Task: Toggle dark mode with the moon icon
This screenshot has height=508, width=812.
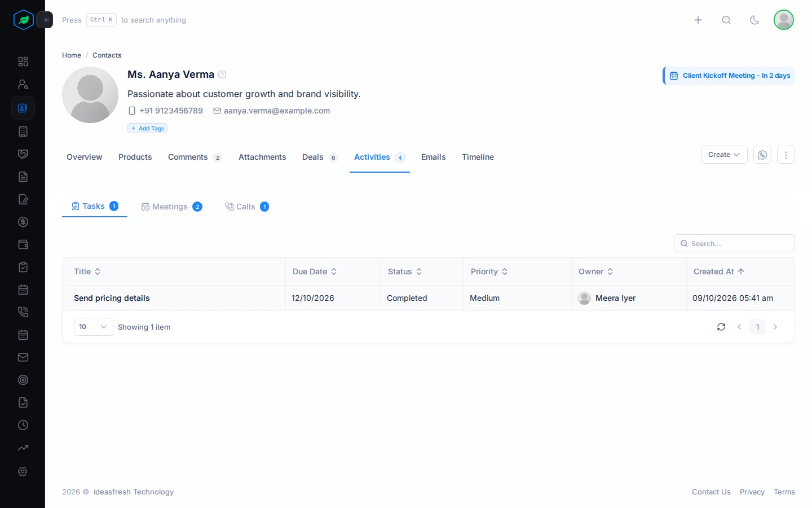Action: pos(754,20)
